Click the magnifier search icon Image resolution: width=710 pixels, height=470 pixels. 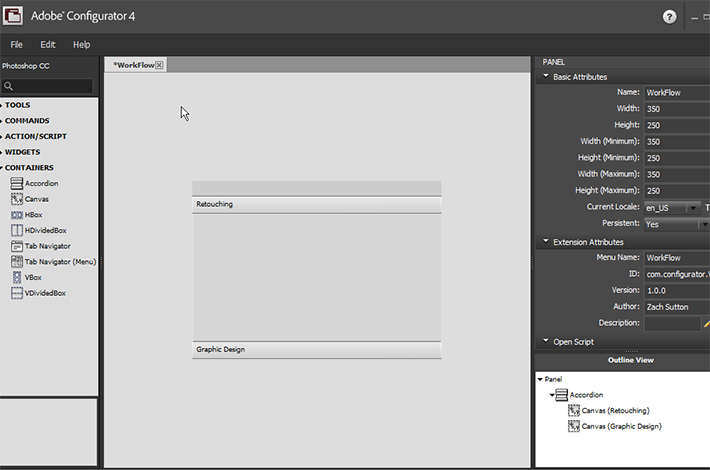(8, 86)
